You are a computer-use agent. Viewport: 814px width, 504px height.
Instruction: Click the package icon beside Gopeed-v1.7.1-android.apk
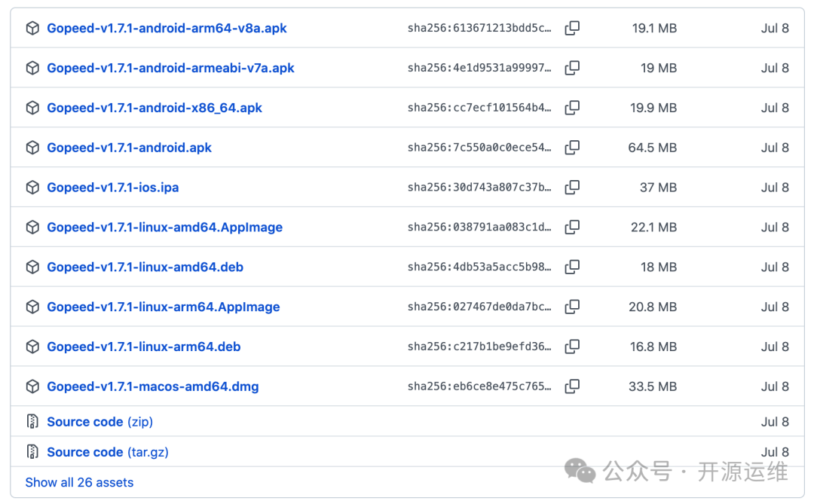tap(32, 148)
